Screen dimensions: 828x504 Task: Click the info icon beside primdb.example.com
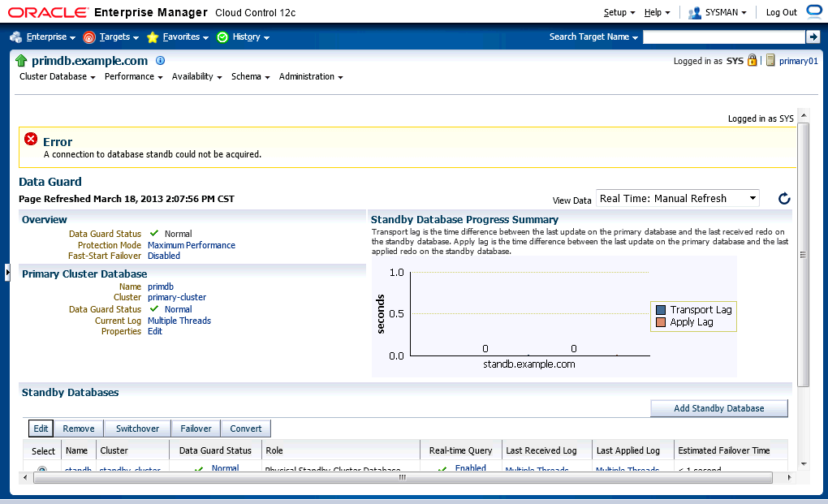click(x=161, y=61)
